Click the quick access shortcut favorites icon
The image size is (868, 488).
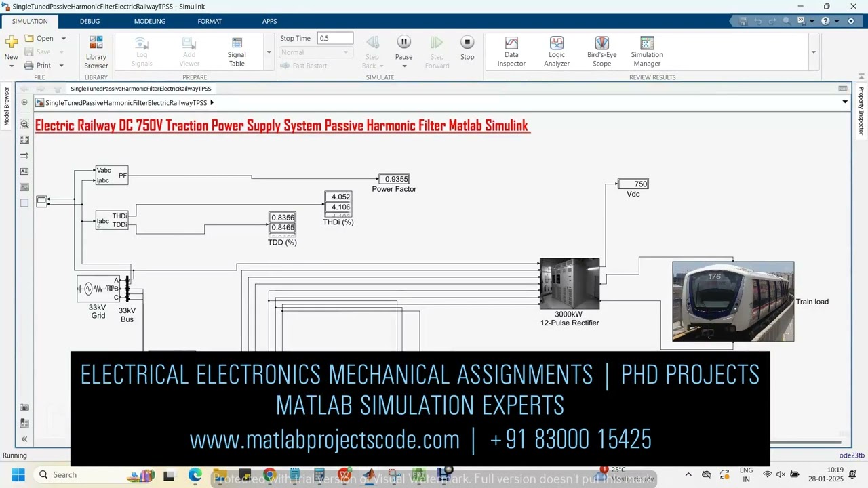[801, 21]
